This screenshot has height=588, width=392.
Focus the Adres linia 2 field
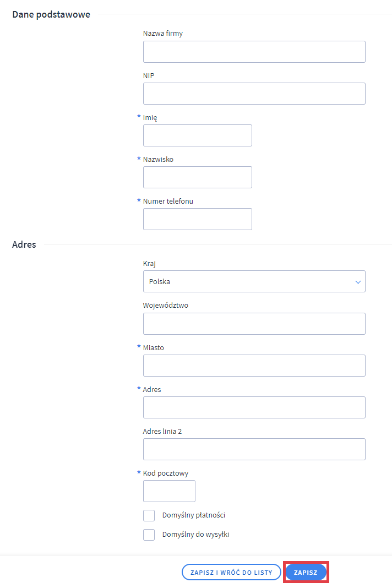click(x=254, y=449)
